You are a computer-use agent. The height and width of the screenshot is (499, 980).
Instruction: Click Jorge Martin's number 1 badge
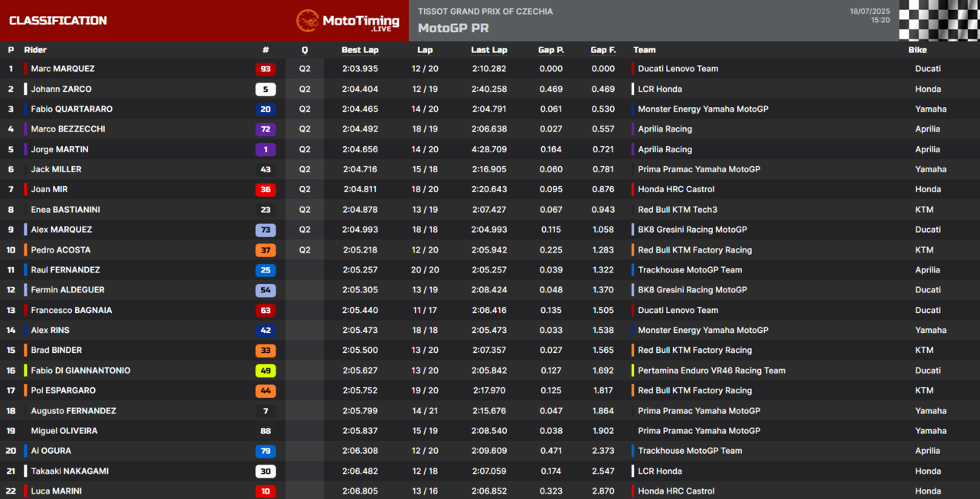(x=266, y=149)
